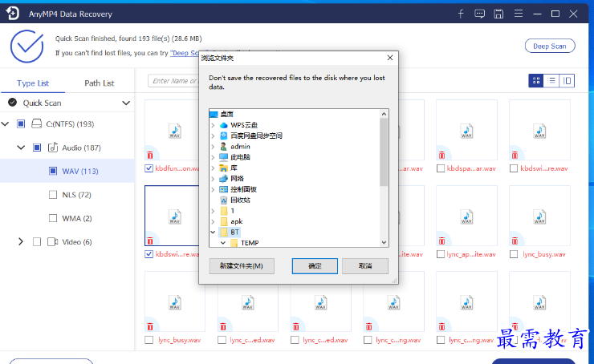The image size is (594, 364).
Task: Click the Deep Scan button
Action: (x=550, y=46)
